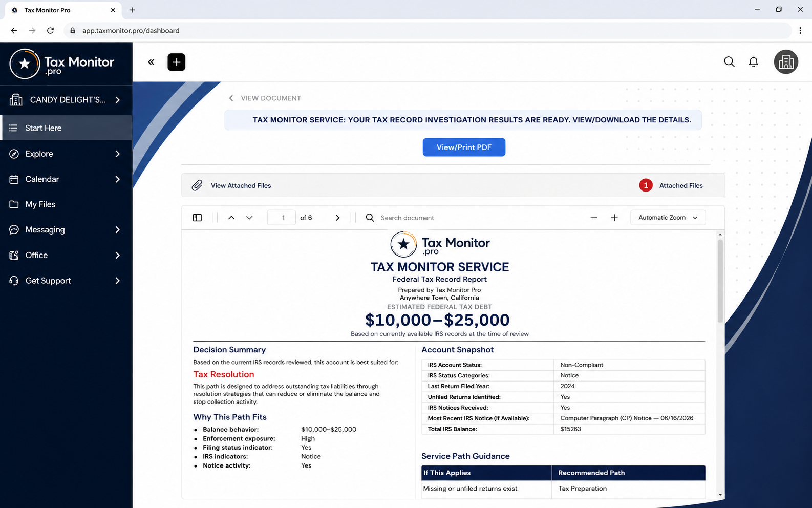
Task: Click the red attached files count badge
Action: tap(646, 185)
